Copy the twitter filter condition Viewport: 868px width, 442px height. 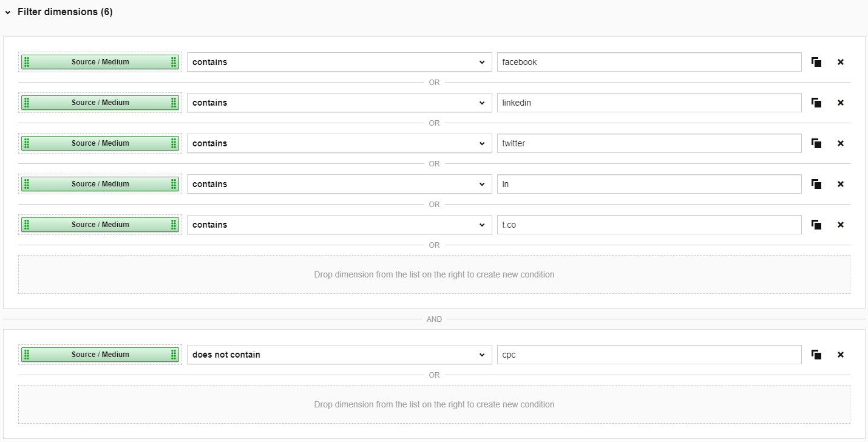[816, 143]
